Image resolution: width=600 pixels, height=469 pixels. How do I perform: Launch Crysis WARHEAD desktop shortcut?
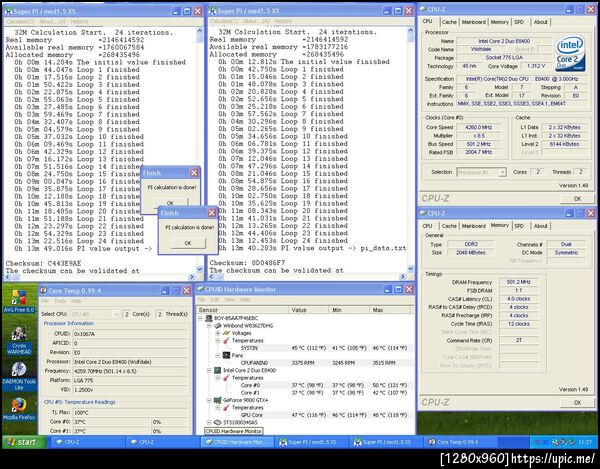pyautogui.click(x=19, y=340)
